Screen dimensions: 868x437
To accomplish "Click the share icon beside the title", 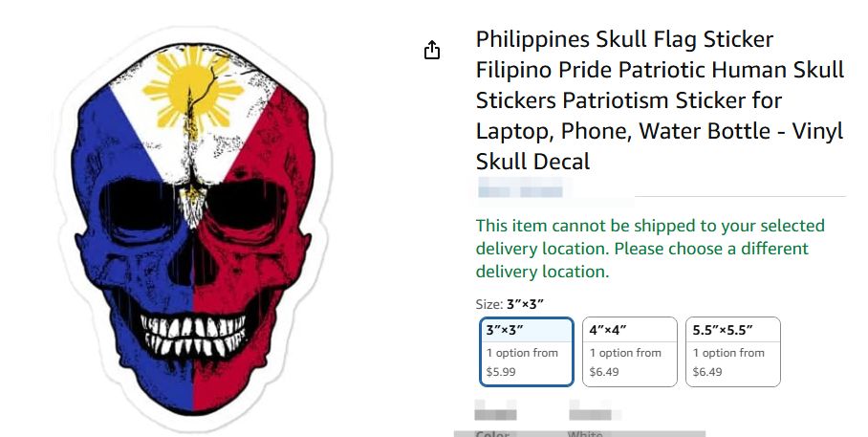I will pos(432,50).
